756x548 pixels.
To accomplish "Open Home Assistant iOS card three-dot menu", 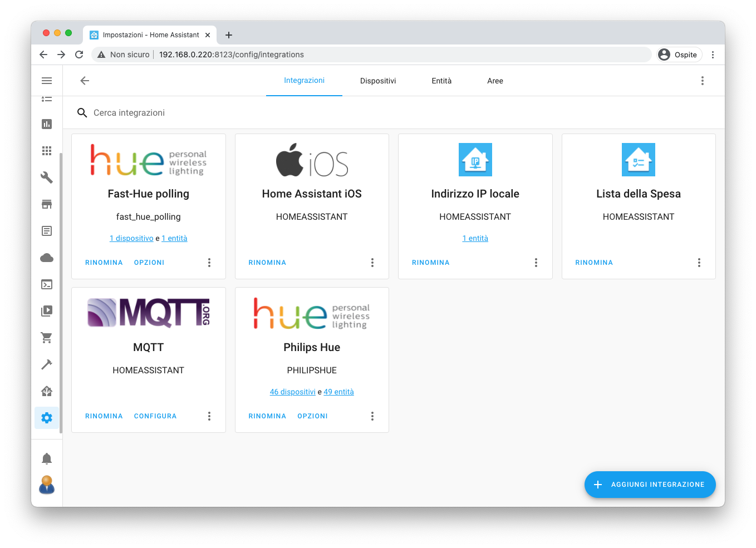I will [372, 263].
